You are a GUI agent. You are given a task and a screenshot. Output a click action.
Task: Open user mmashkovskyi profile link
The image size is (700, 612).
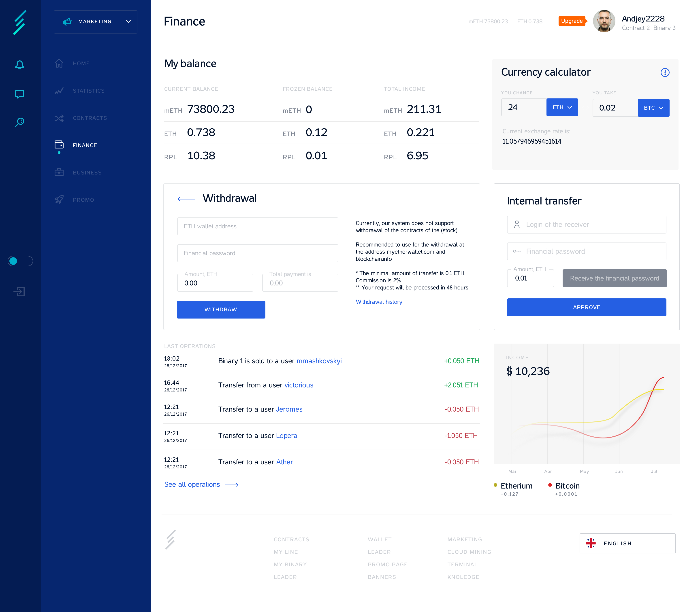[319, 361]
